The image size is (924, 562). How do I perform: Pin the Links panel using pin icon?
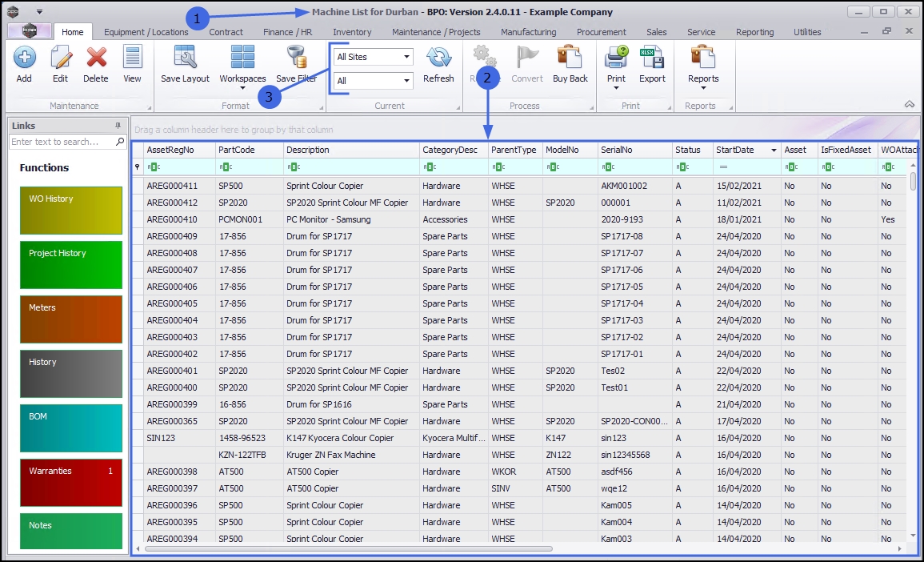coord(118,126)
